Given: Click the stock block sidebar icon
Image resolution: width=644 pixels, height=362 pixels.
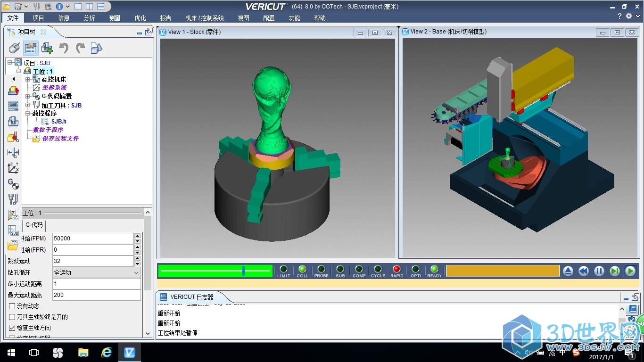Looking at the screenshot, I should click(13, 91).
